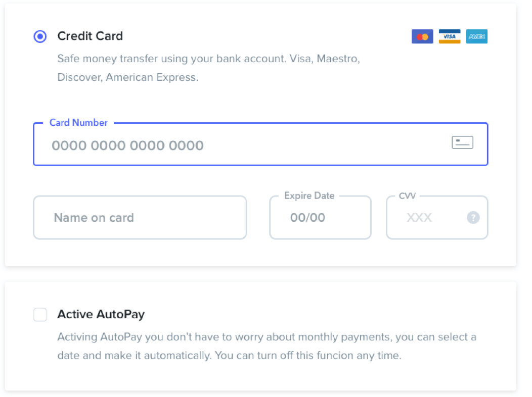This screenshot has width=532, height=397.
Task: Click the 00/00 expire date placeholder
Action: 308,218
